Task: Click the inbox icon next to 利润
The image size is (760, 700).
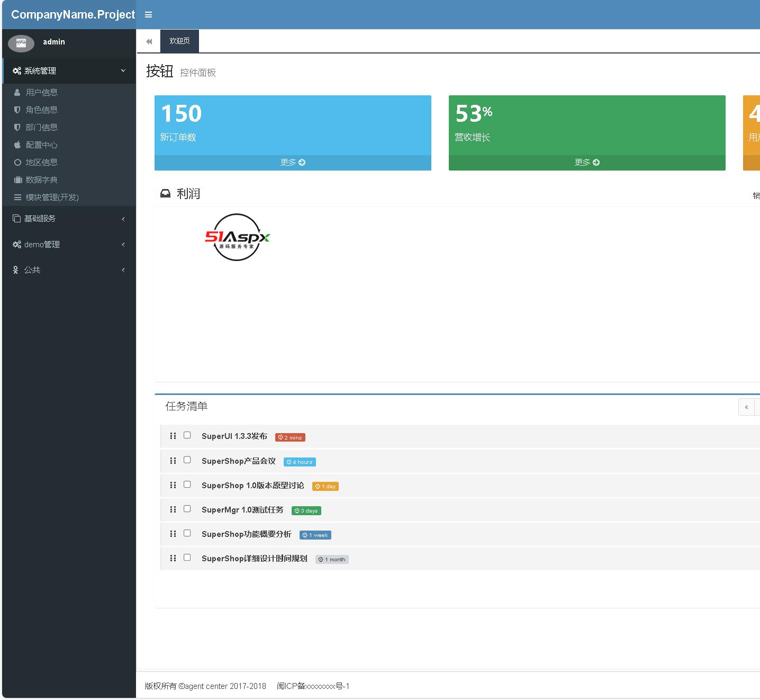Action: tap(166, 194)
